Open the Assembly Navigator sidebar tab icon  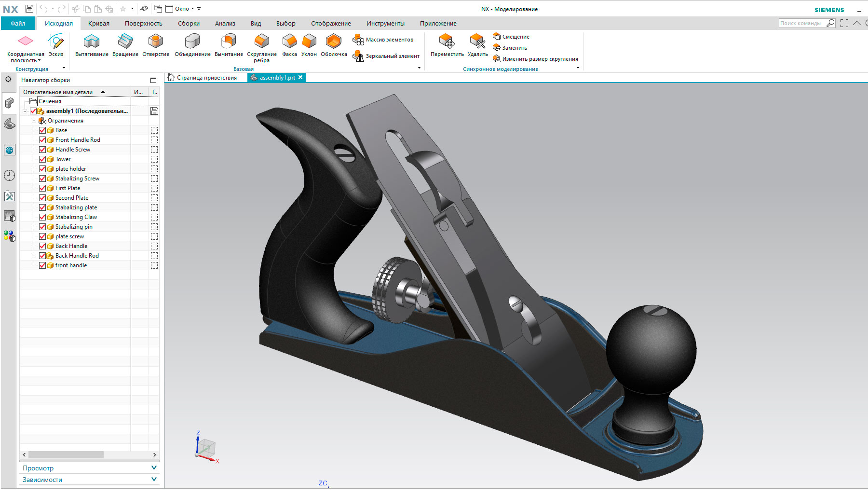pyautogui.click(x=9, y=103)
